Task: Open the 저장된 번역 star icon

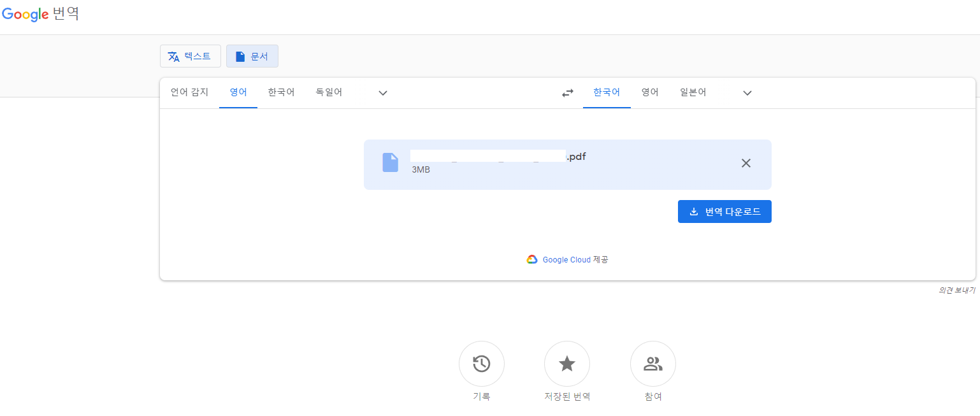Action: pos(567,364)
